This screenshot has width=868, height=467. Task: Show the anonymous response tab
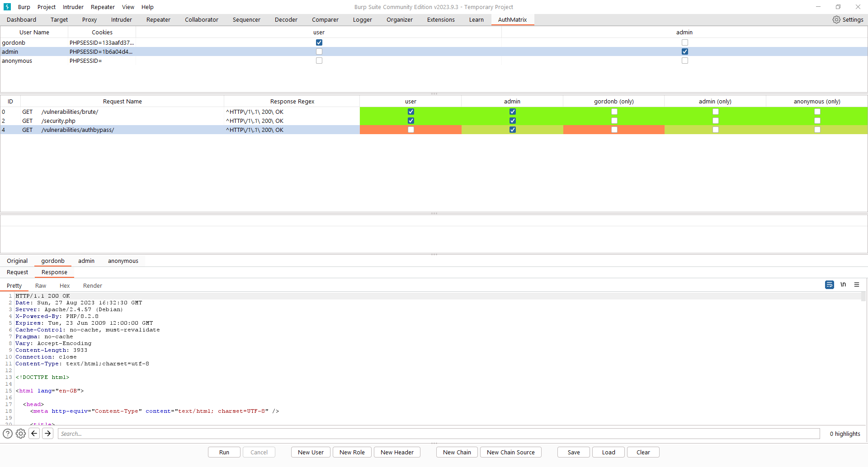(123, 261)
